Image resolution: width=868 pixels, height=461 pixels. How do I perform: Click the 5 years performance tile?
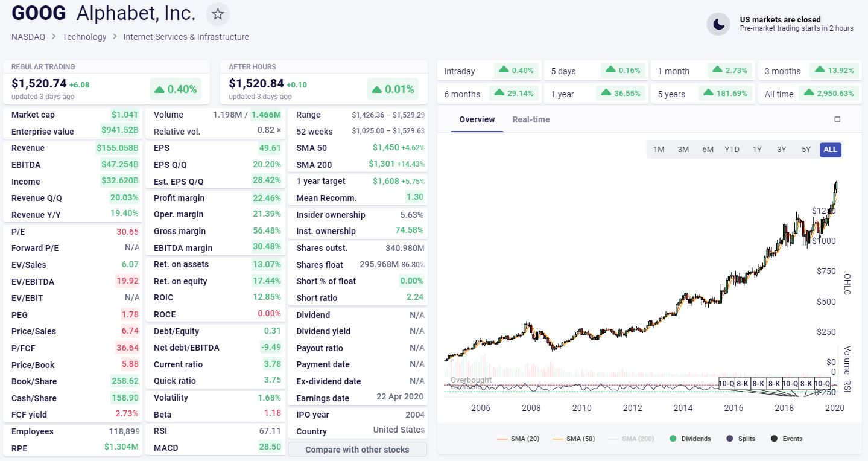click(703, 94)
